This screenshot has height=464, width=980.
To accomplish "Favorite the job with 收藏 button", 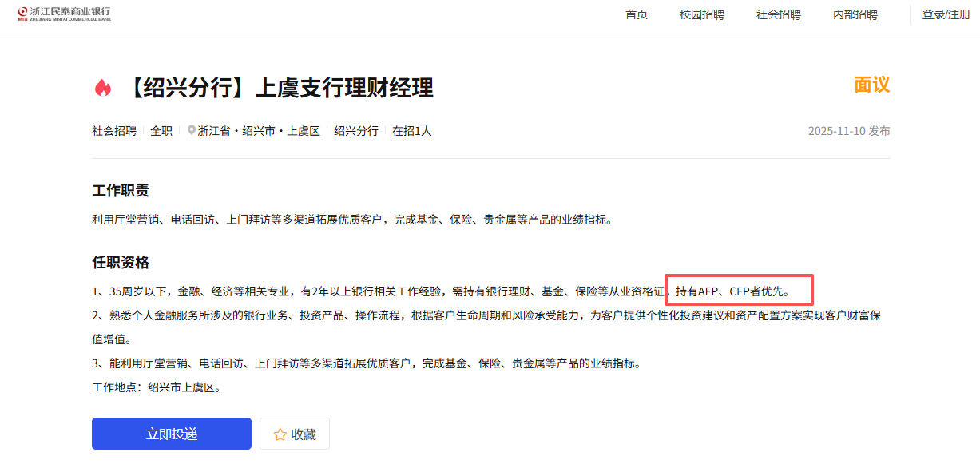I will tap(295, 434).
